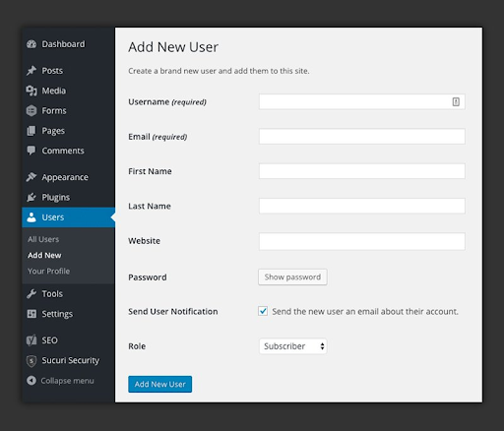Click into the Email input field
This screenshot has width=504, height=431.
pos(362,137)
